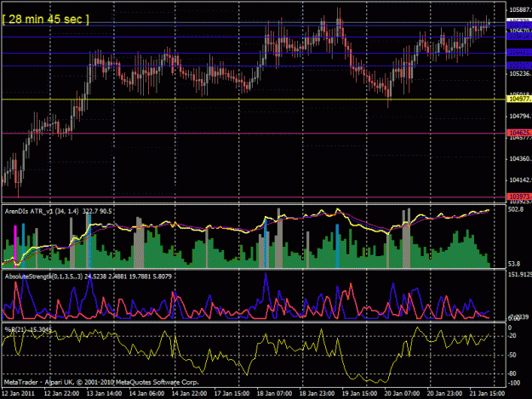
Task: Click the '28 min 45 sec' countdown label
Action: [45, 20]
